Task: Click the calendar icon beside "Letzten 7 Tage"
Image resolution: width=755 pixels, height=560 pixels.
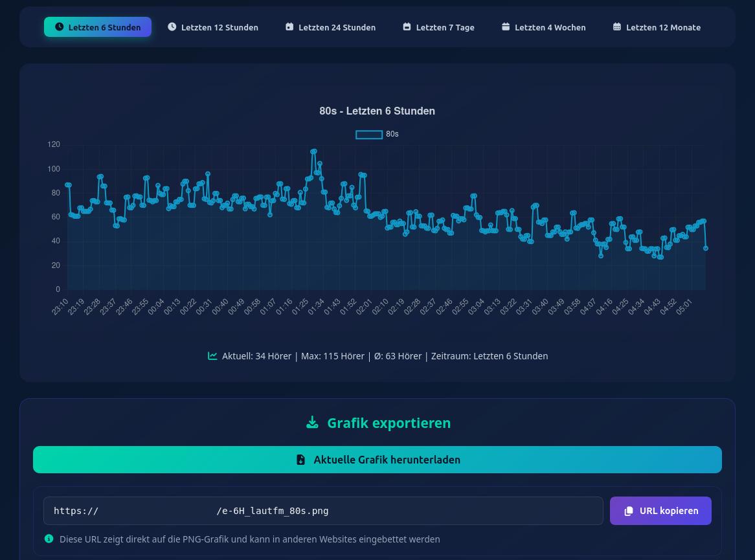Action: click(407, 27)
